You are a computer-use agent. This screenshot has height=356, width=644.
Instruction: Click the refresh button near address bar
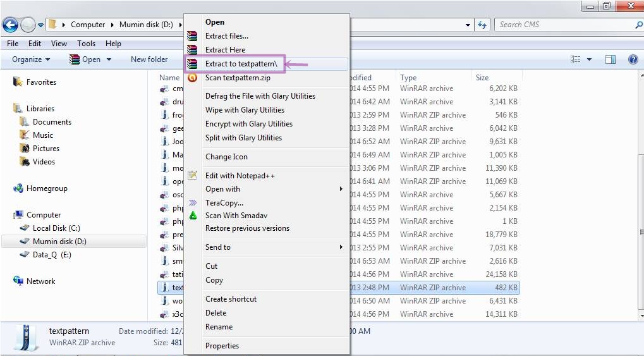pyautogui.click(x=483, y=25)
